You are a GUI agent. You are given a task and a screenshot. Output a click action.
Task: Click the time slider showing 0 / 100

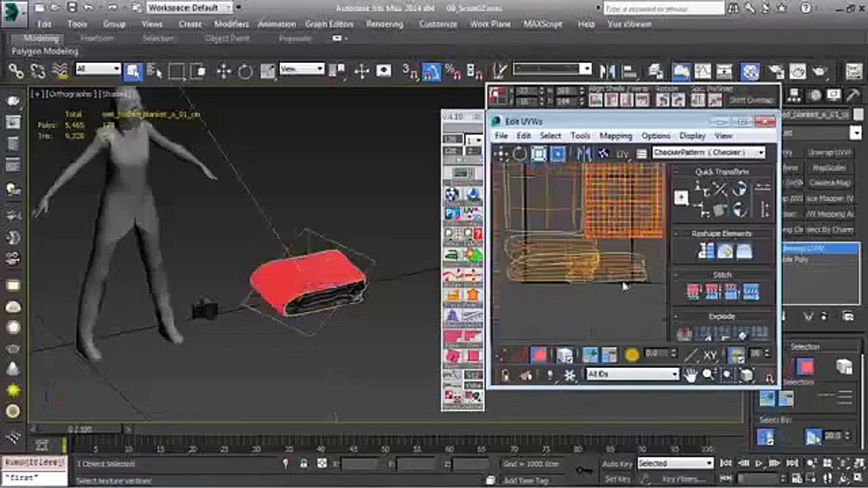80,429
